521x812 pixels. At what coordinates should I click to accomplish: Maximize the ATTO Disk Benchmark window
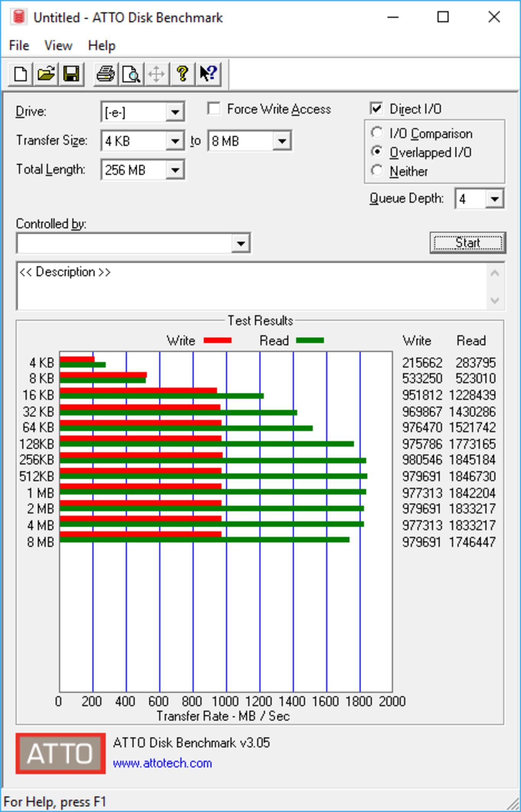click(x=443, y=17)
